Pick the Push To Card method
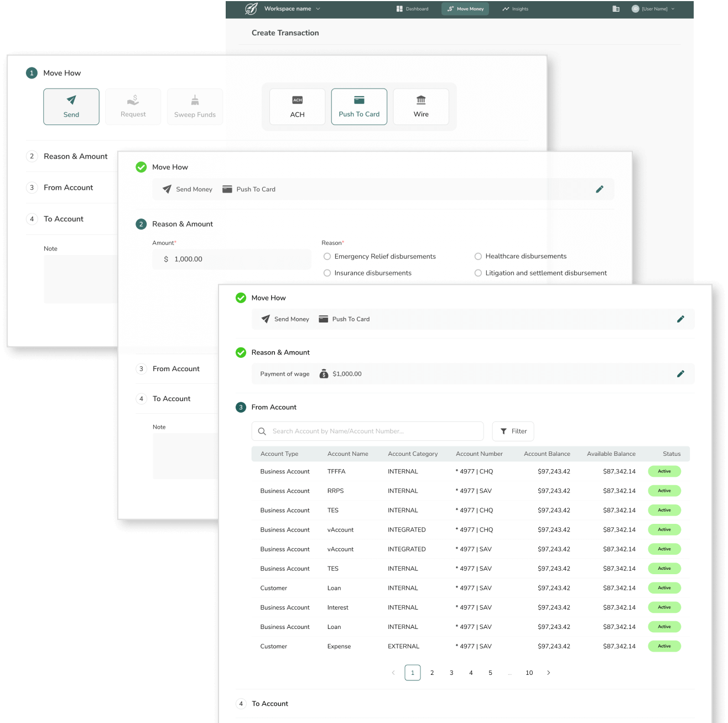Viewport: 728px width, 723px height. click(x=359, y=107)
